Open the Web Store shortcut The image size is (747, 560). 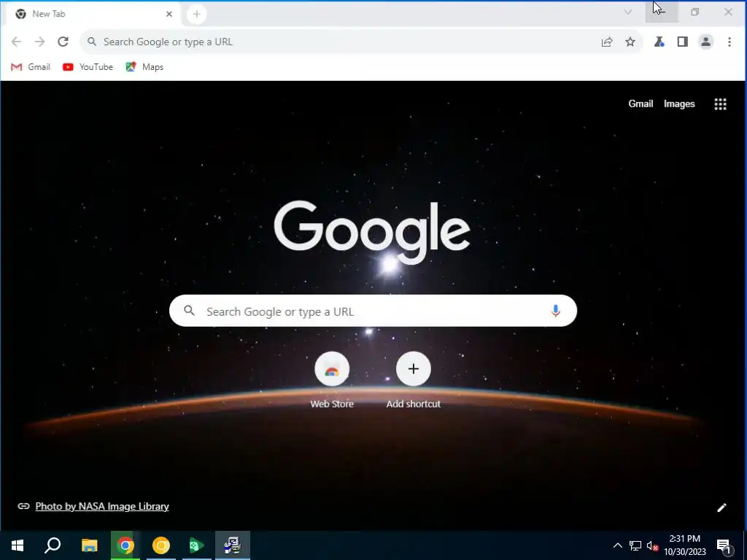(x=332, y=381)
